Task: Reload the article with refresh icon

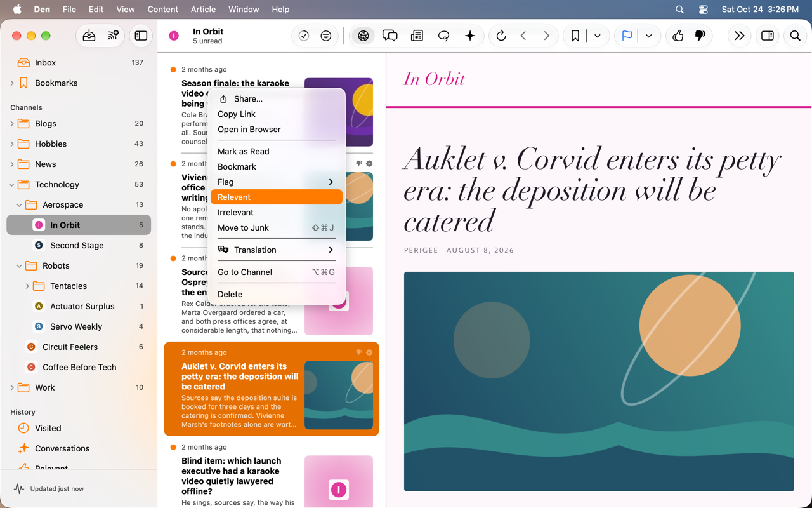Action: click(501, 36)
